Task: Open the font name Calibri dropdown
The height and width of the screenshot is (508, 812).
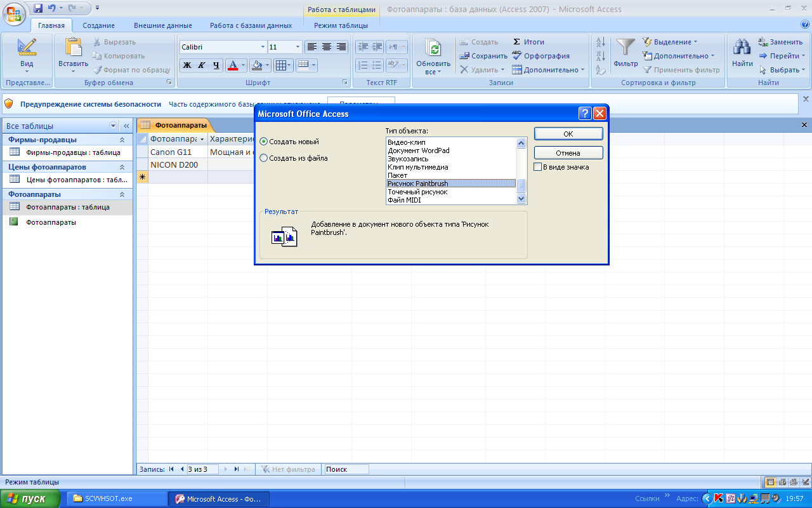Action: pos(263,47)
